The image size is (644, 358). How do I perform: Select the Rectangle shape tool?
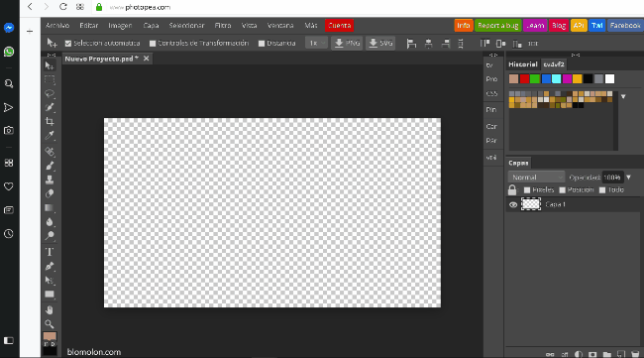click(50, 295)
